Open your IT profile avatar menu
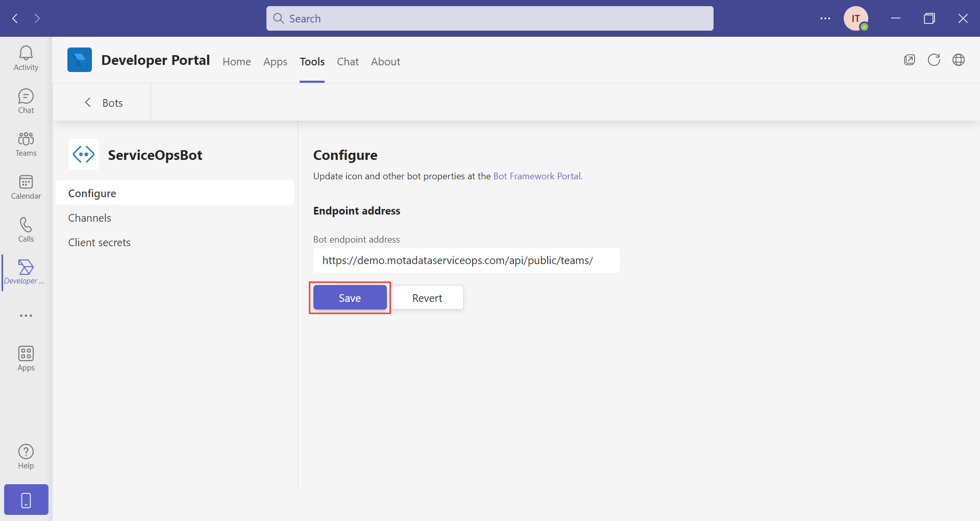 [856, 18]
